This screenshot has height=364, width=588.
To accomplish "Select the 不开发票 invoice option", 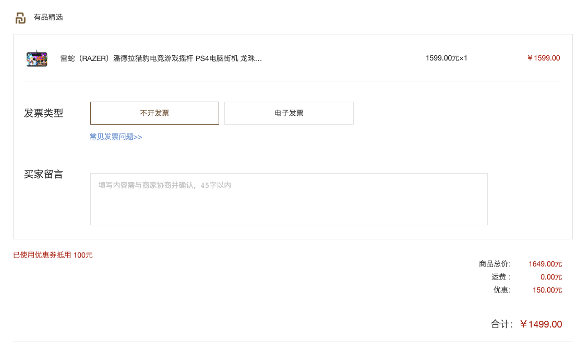I will pos(154,113).
